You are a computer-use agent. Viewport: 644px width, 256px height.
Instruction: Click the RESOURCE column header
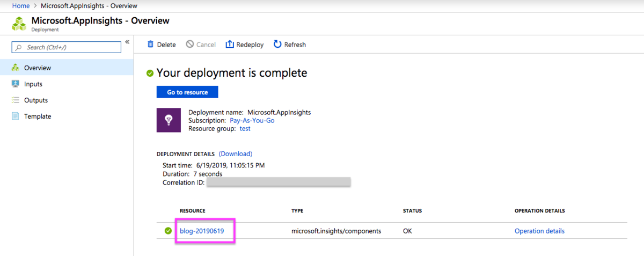[x=193, y=211]
